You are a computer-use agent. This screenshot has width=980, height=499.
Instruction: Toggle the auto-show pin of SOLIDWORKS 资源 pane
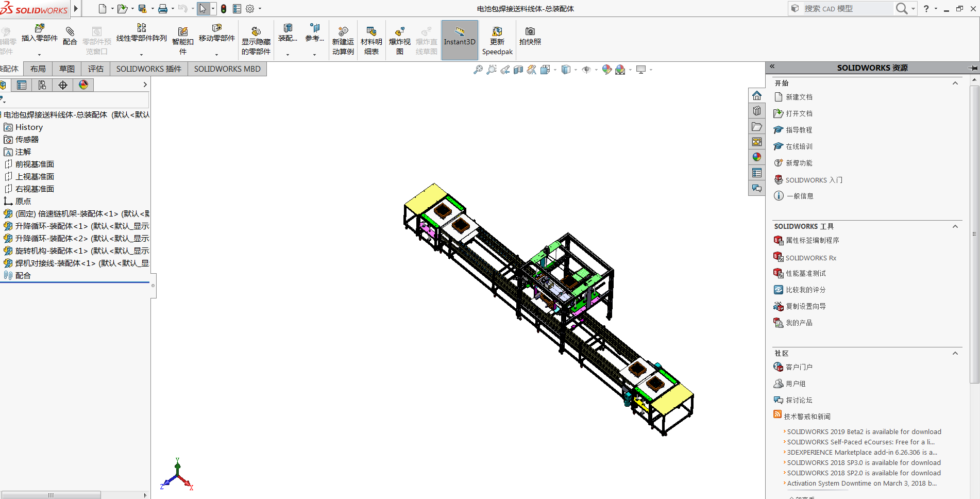click(x=973, y=68)
